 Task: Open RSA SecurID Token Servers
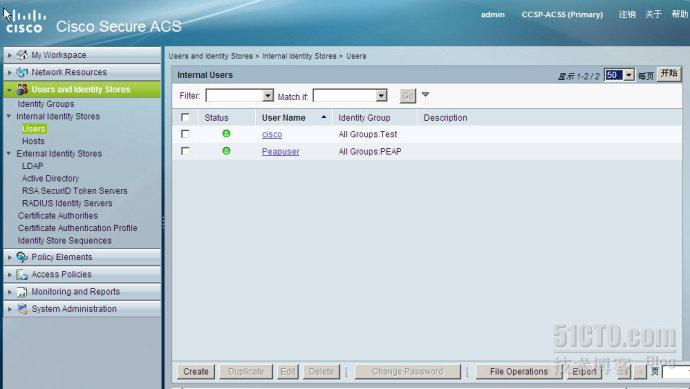tap(75, 191)
